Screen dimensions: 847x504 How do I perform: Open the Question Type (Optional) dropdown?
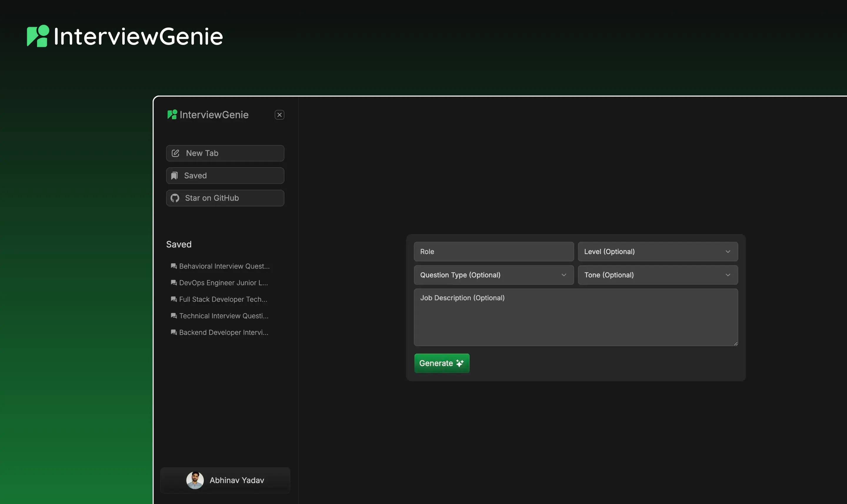(493, 275)
